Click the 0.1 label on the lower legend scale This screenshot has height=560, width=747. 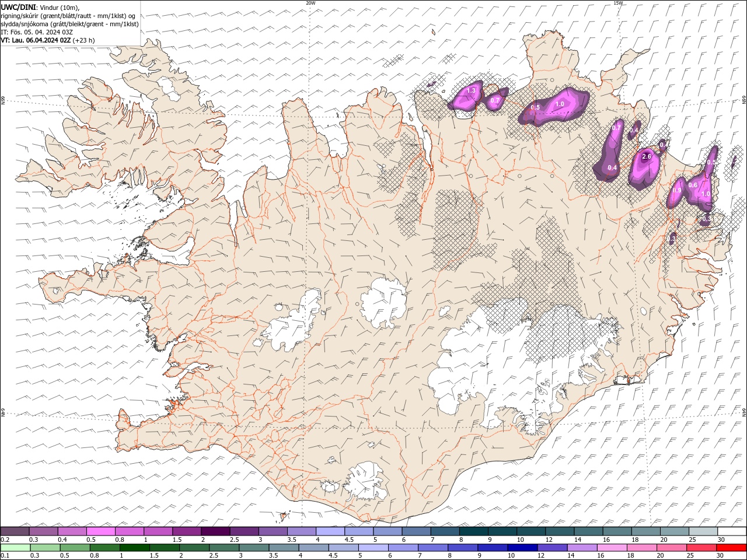point(5,556)
